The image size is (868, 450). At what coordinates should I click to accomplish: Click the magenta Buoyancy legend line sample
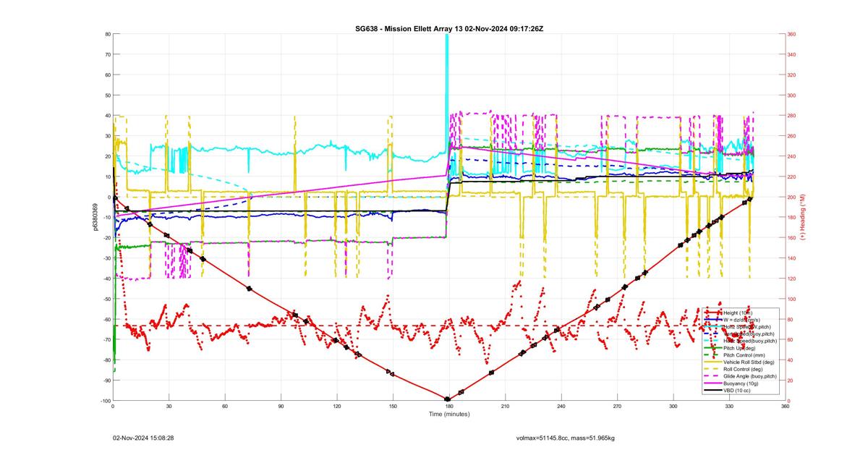[713, 383]
